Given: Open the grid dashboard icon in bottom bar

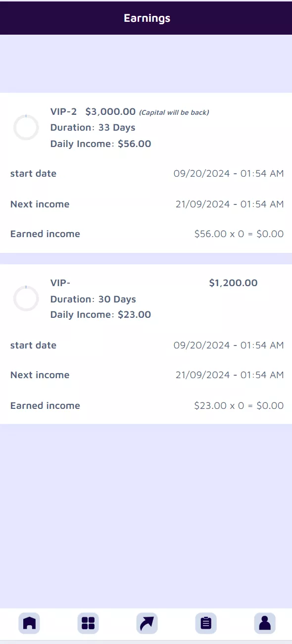Looking at the screenshot, I should (x=88, y=623).
